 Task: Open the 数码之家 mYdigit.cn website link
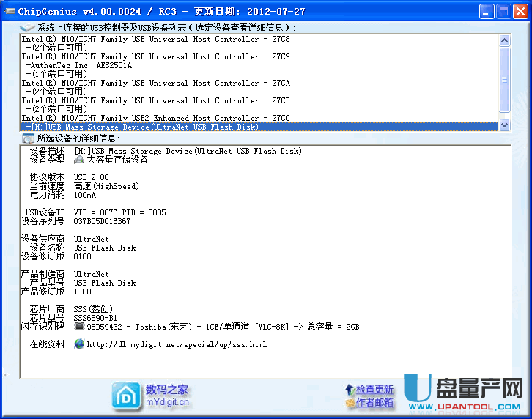167,396
